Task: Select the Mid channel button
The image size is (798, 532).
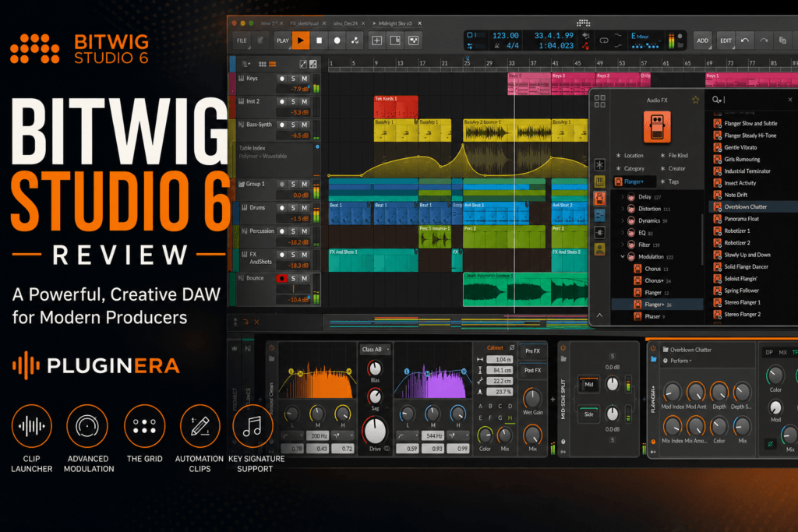Action: (589, 385)
